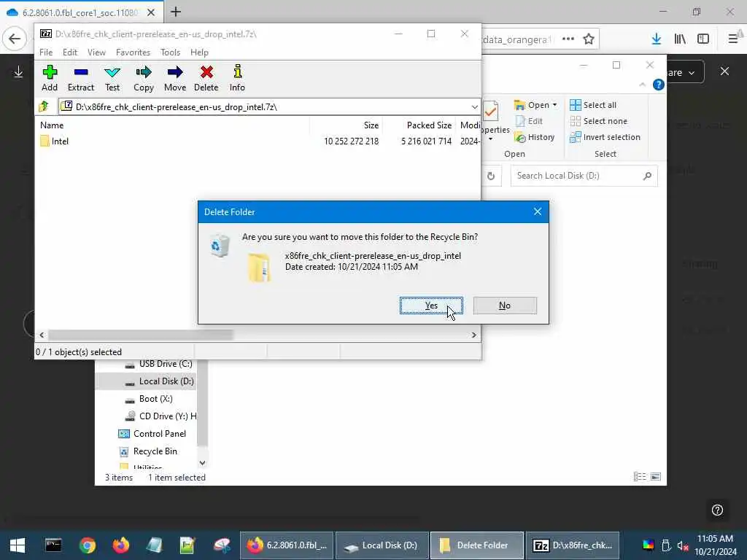
Task: Select the Test archive icon
Action: [112, 78]
